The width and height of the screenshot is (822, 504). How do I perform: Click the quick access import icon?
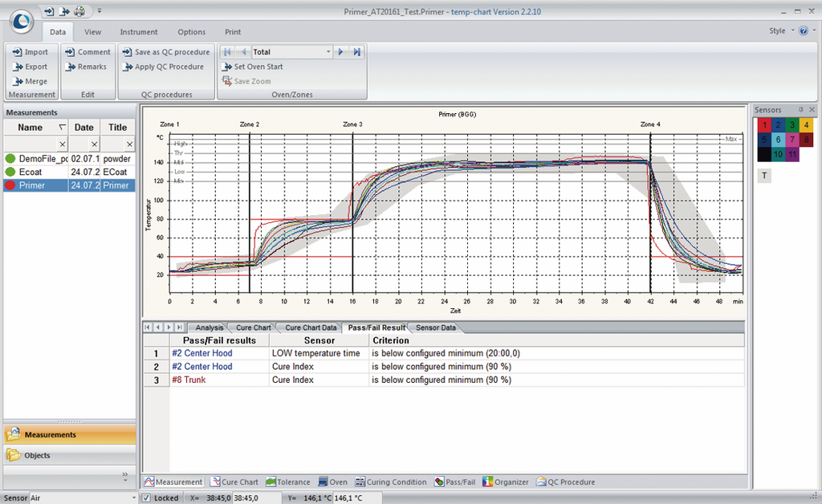pyautogui.click(x=49, y=11)
